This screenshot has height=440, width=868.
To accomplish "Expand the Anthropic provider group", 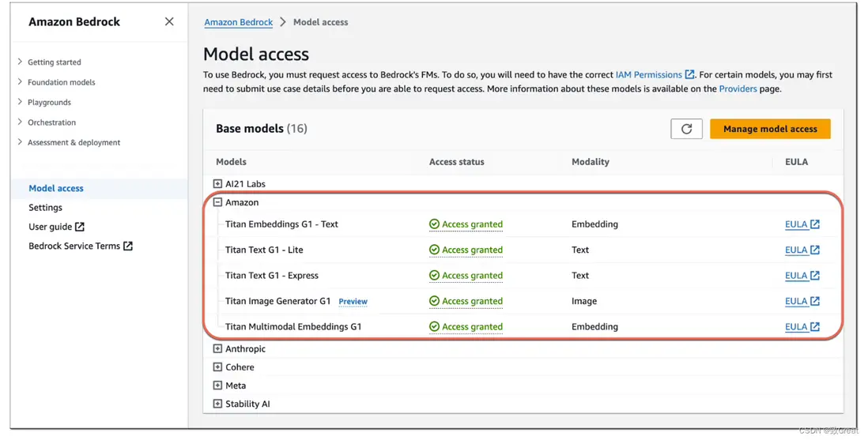I will (x=217, y=348).
